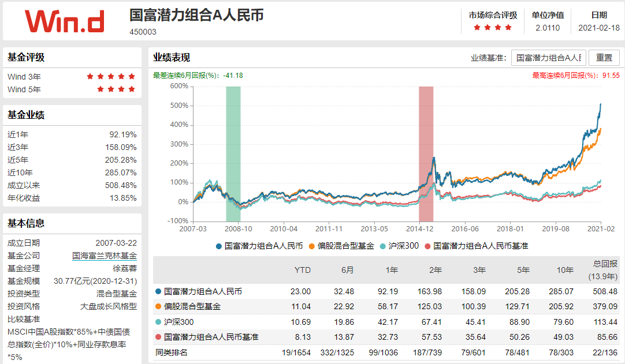
Task: Select the 5年 column header
Action: coord(523,270)
